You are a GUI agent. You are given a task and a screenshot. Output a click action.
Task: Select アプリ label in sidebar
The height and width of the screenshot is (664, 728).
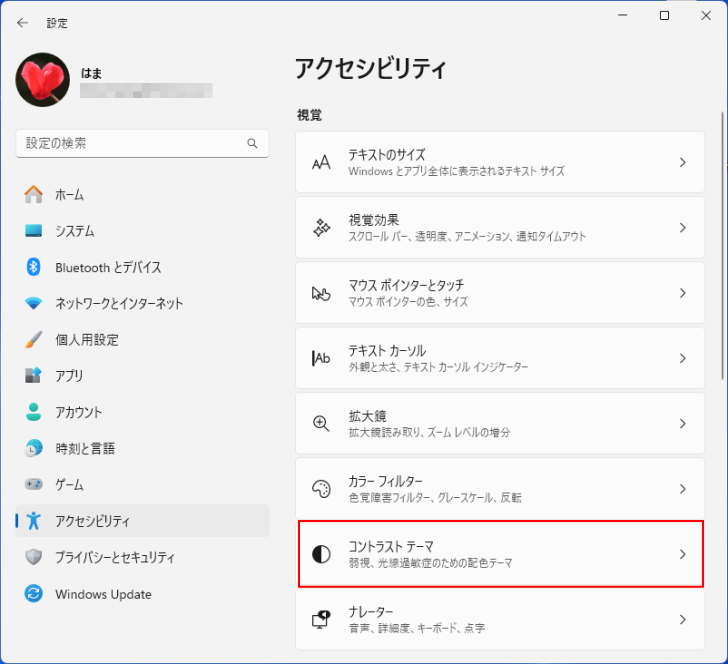point(69,376)
